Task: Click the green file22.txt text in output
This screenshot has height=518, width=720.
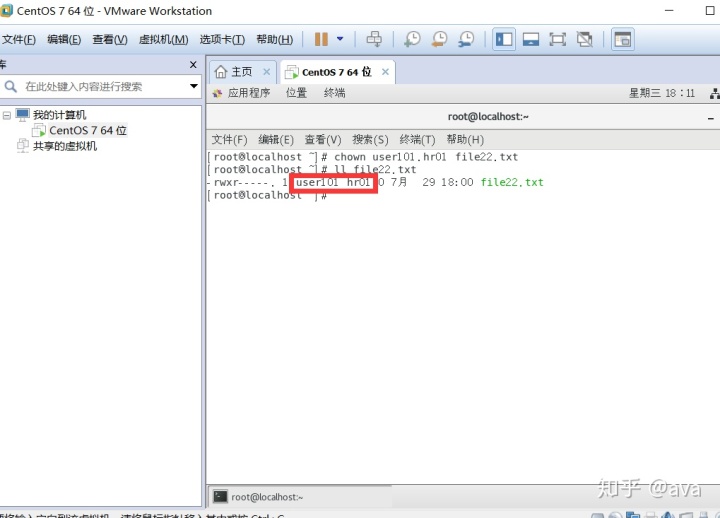Action: coord(512,182)
